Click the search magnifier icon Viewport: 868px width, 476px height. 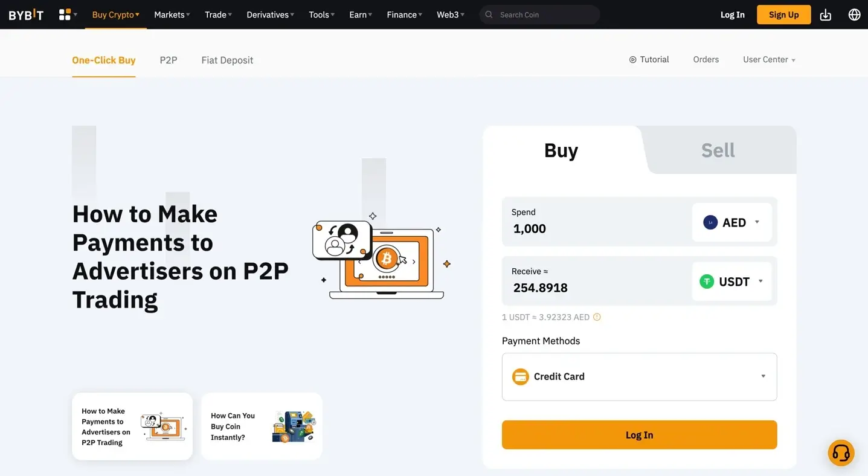tap(489, 14)
